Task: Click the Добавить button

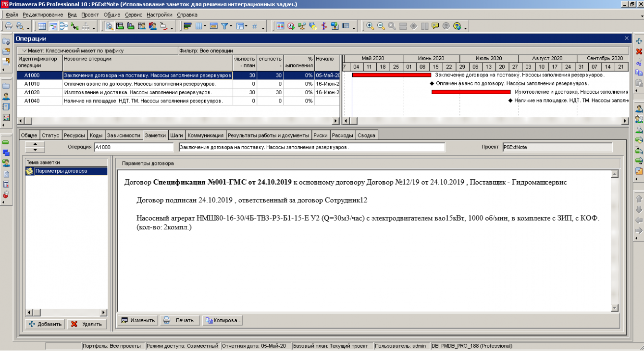Action: click(45, 324)
